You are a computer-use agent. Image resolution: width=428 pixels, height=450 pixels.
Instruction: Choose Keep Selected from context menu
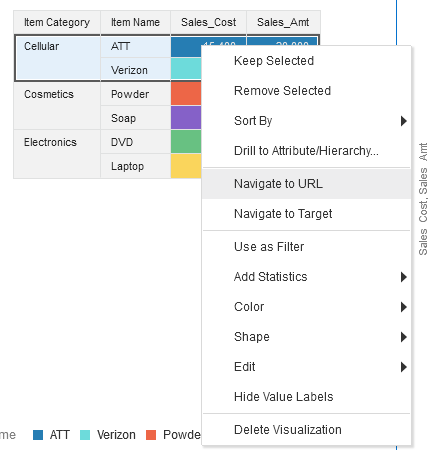[306, 61]
